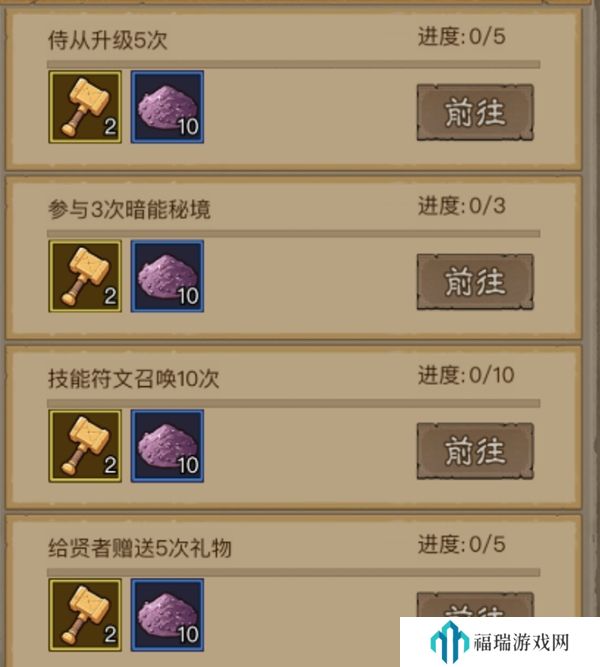Click 前往 button for 参与3次暗能秘境

point(475,282)
